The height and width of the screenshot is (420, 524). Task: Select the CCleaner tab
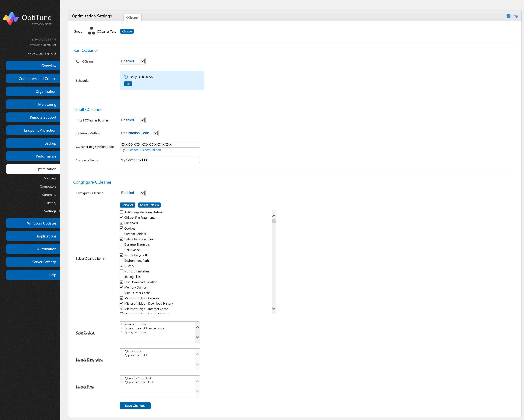(x=132, y=17)
